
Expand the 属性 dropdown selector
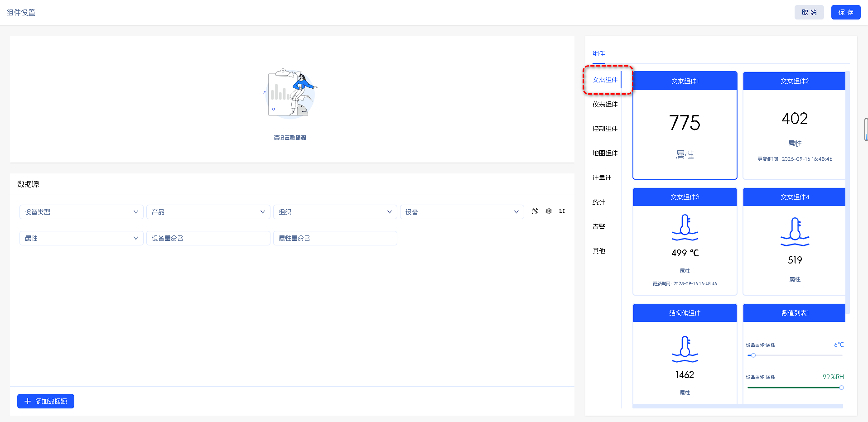tap(82, 238)
